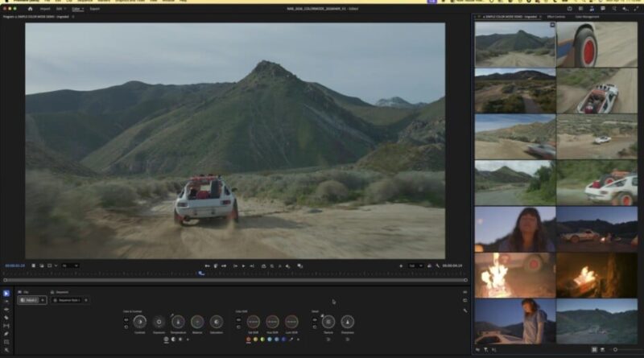Open the Program monitor panel menu
Image resolution: width=644 pixels, height=358 pixels.
73,17
